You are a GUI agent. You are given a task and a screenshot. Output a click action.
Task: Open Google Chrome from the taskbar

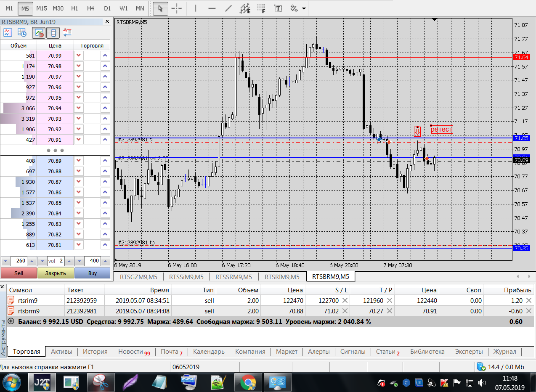click(x=248, y=382)
